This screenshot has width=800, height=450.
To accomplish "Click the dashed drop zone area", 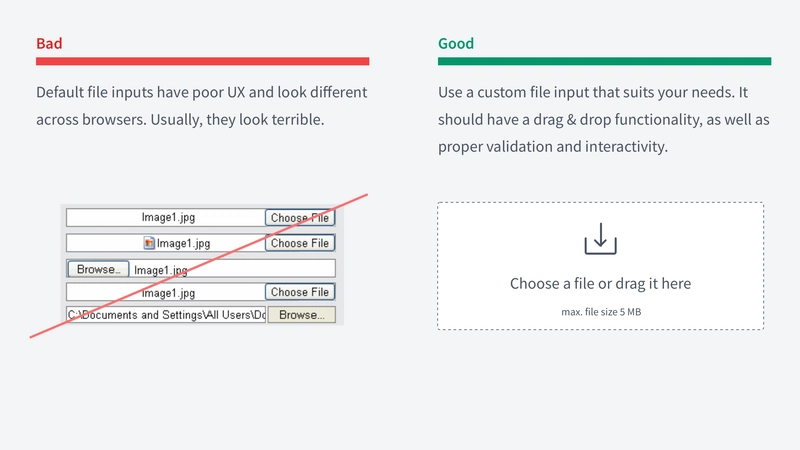I will (601, 266).
